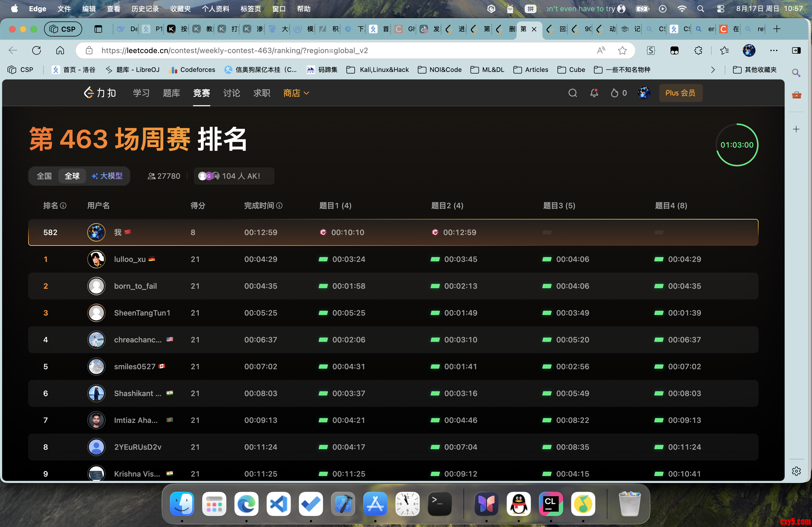Expand the bookmarks bar overflow chevron

coord(713,69)
